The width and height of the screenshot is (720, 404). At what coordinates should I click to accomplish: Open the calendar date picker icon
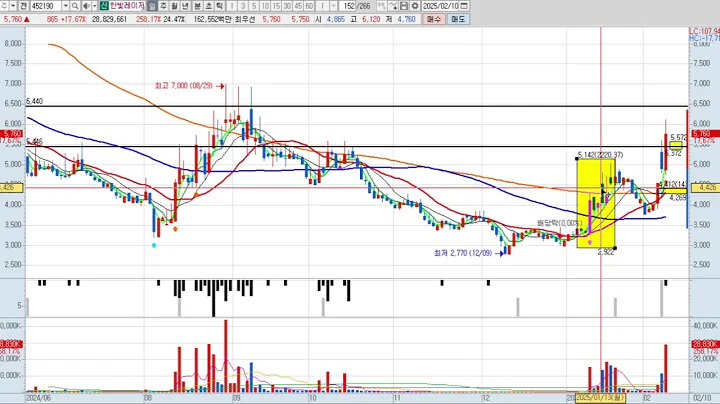tap(464, 6)
